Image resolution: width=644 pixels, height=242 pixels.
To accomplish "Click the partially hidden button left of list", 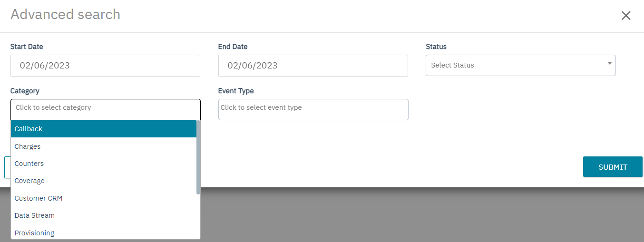I will pos(7,167).
